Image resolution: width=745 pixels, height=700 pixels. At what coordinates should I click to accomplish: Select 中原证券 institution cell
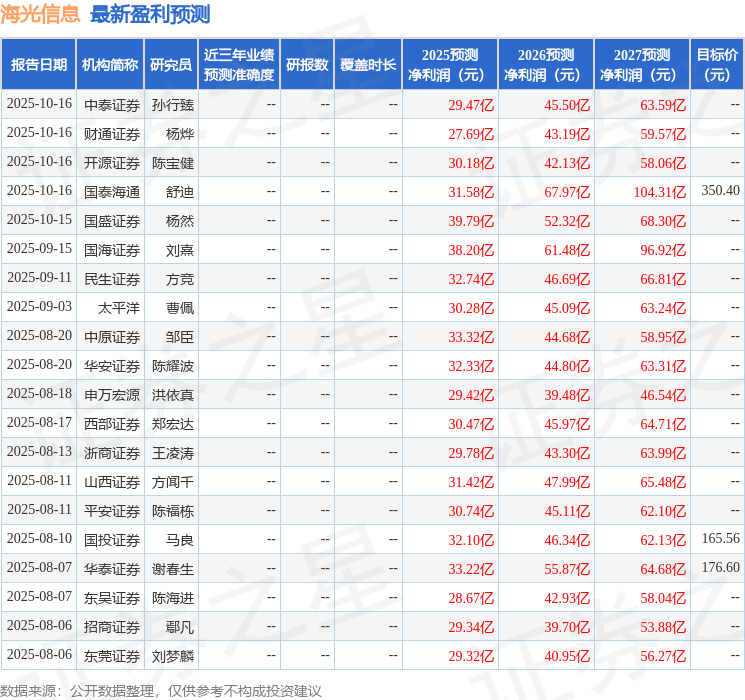[x=112, y=337]
